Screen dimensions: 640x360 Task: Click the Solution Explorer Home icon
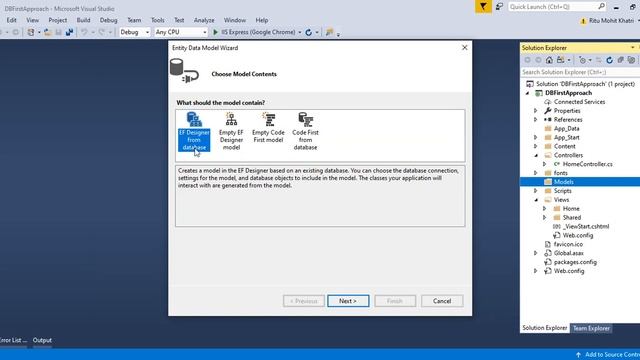coord(549,60)
